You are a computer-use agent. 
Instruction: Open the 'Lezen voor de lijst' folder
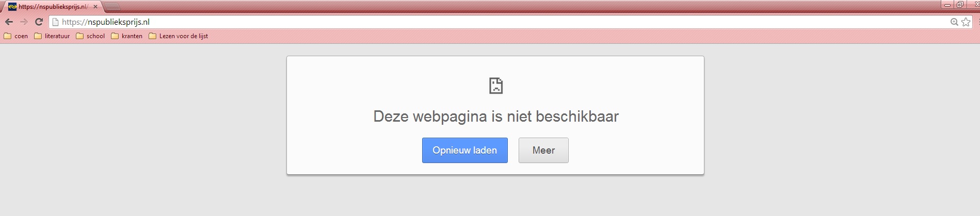click(179, 36)
